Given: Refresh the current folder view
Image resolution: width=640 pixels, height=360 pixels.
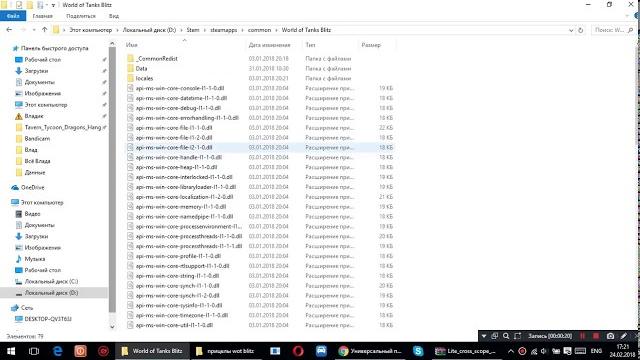Looking at the screenshot, I should [580, 30].
